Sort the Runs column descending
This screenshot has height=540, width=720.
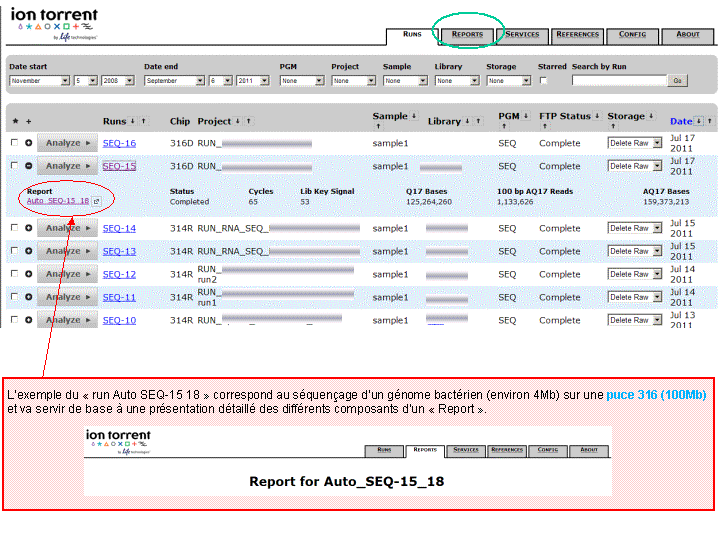[133, 121]
